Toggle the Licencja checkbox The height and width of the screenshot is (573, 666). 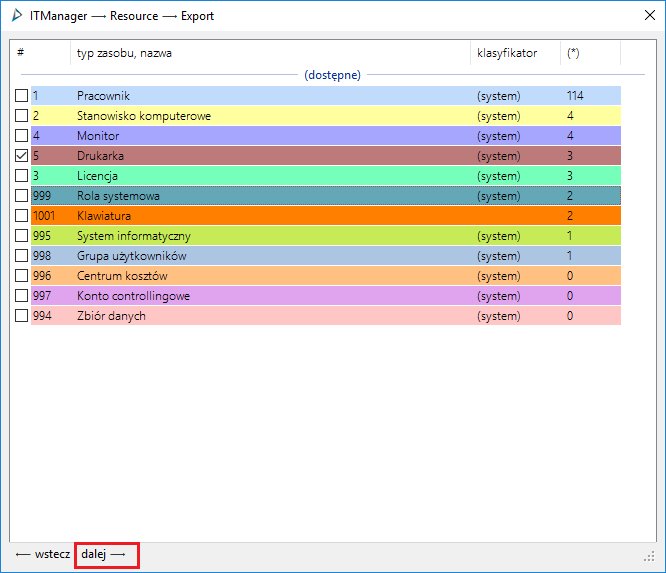pos(21,175)
